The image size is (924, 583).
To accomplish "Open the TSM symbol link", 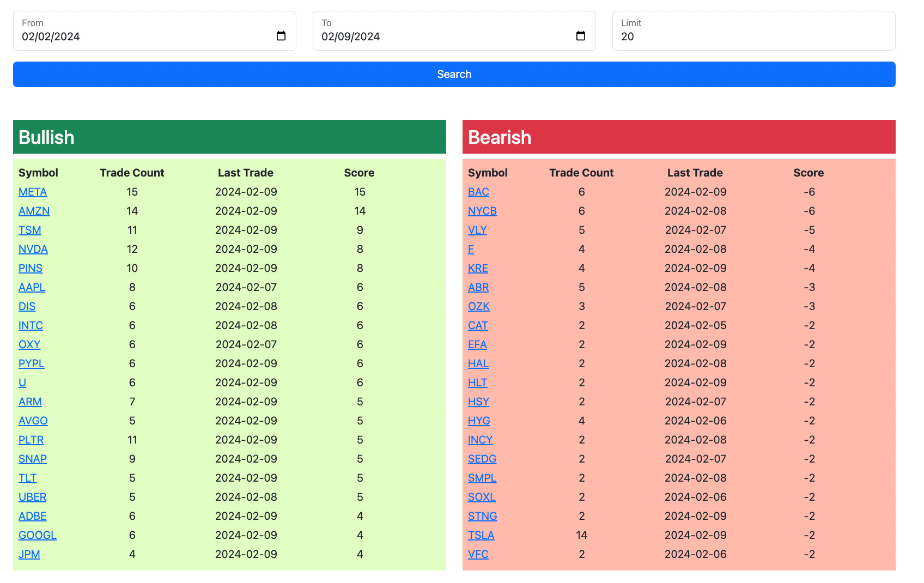I will pyautogui.click(x=30, y=230).
